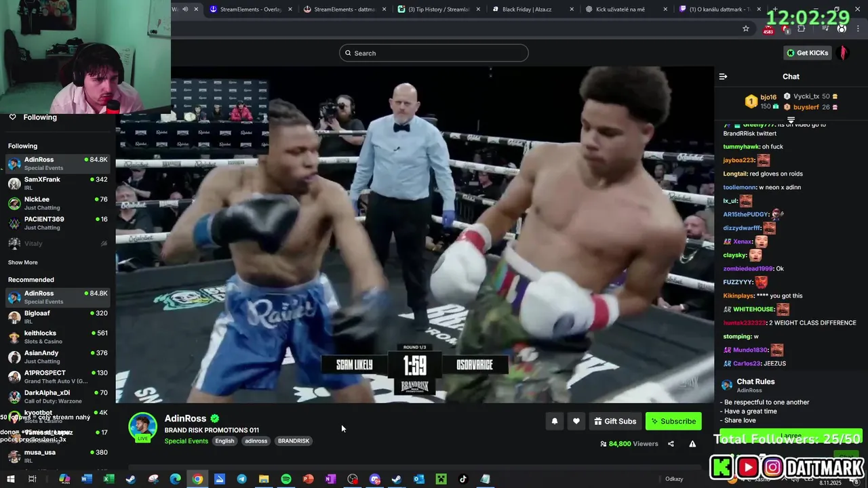Screen dimensions: 868x488
Task: Click the BRANDRISK tag
Action: click(293, 441)
